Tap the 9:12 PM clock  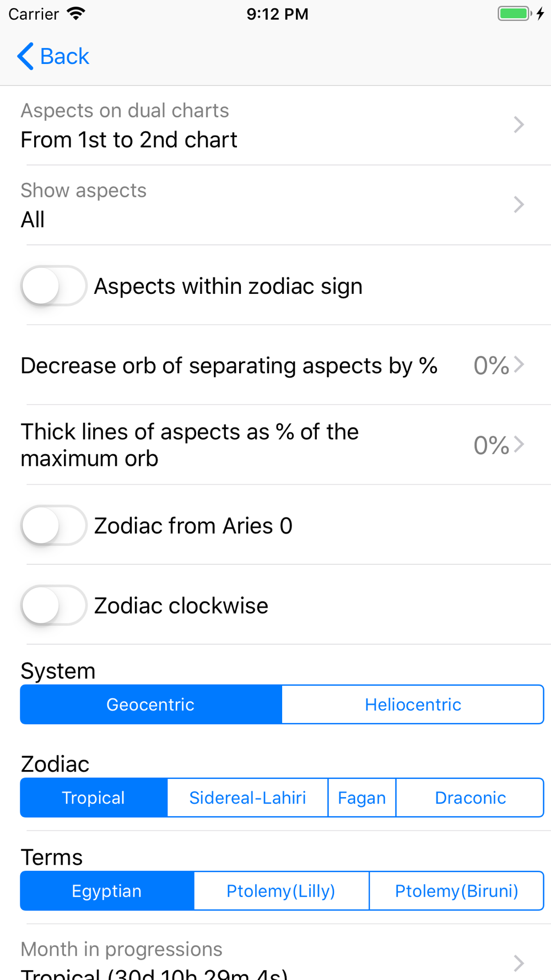point(277,14)
